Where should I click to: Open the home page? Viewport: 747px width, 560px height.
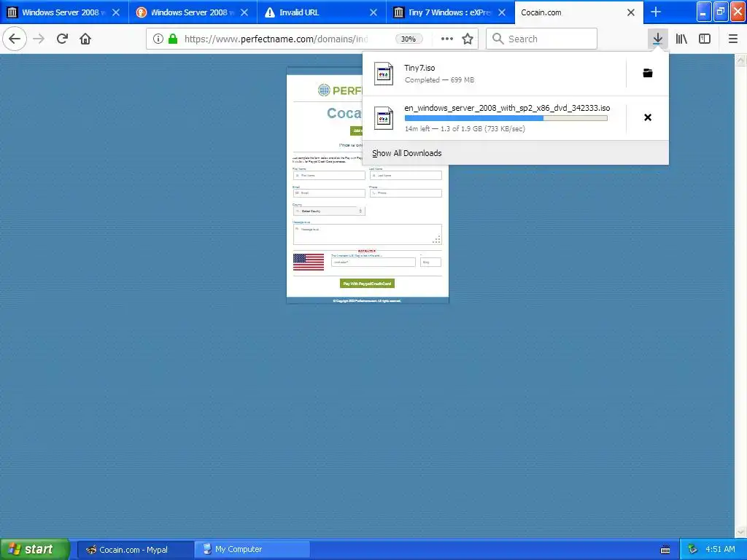pyautogui.click(x=85, y=39)
